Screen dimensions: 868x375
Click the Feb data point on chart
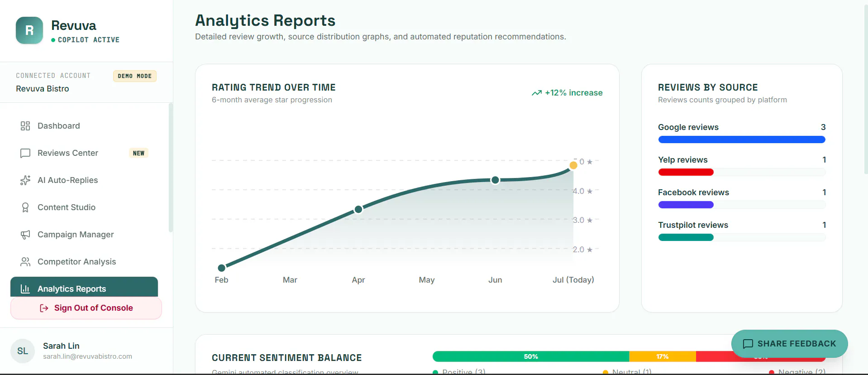point(221,268)
